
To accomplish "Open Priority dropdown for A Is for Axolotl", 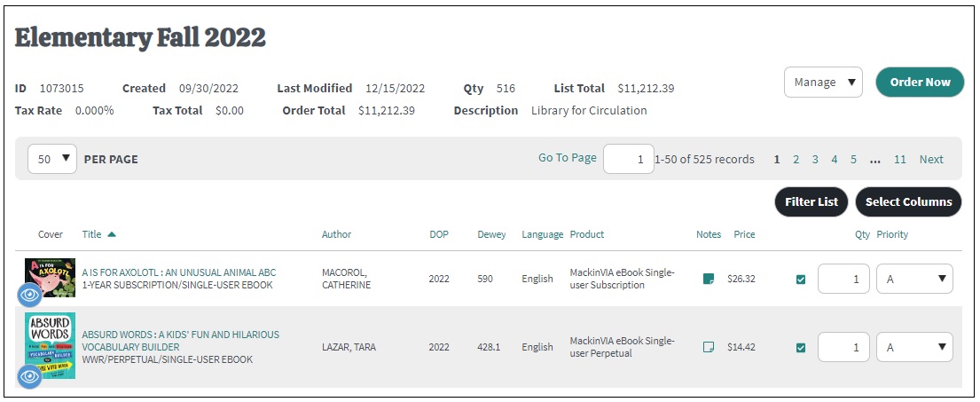I will pos(914,279).
